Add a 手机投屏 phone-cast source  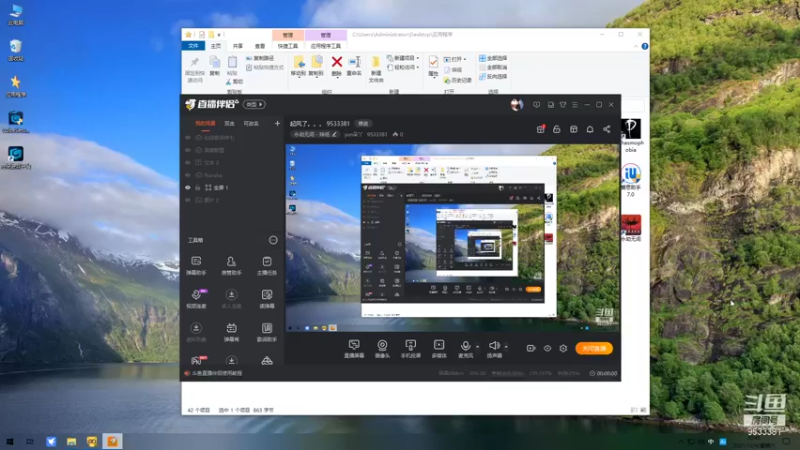point(411,349)
